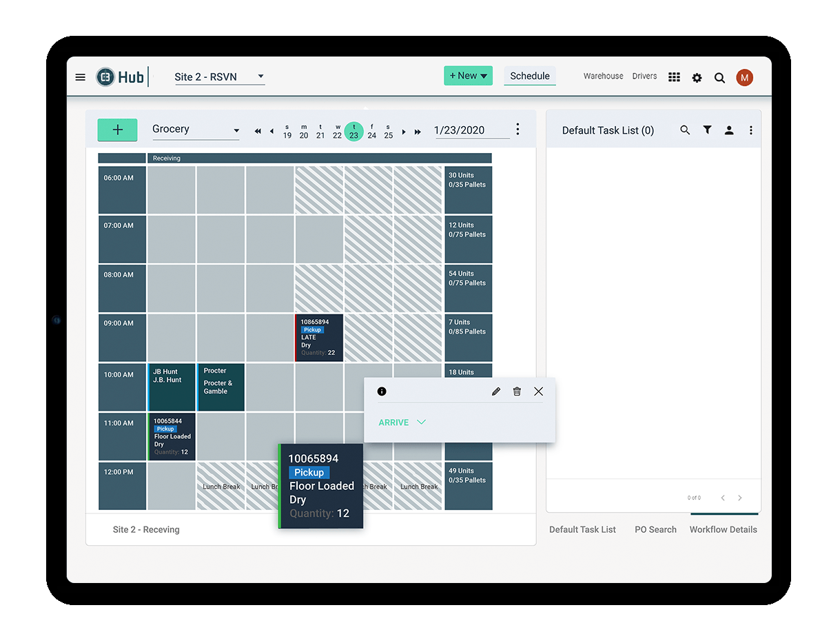The width and height of the screenshot is (840, 643).
Task: Open Warehouse in the header
Action: click(603, 76)
